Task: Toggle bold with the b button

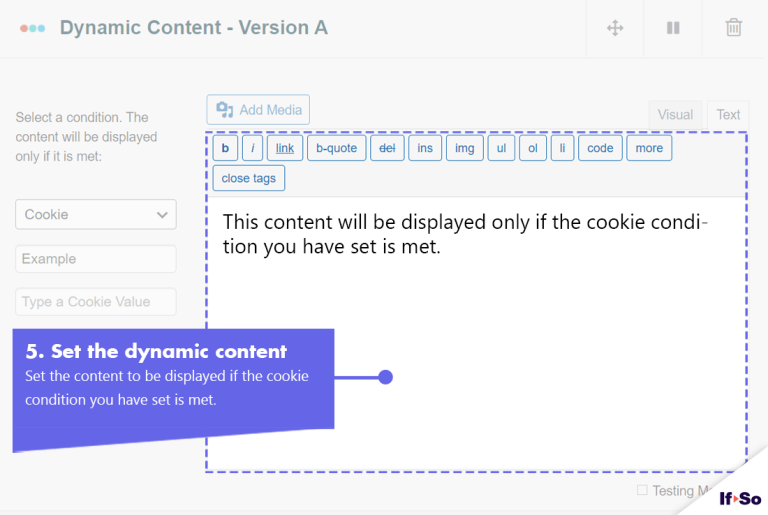Action: point(225,148)
